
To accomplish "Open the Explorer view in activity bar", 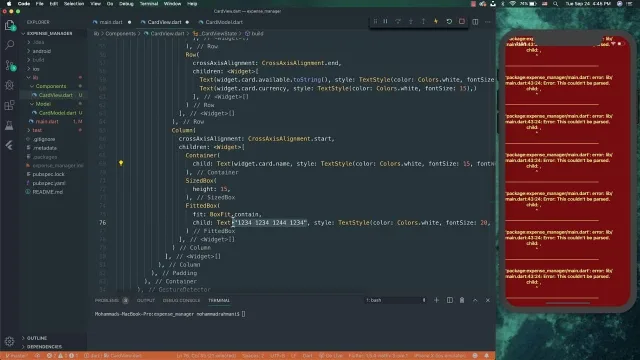I will click(x=9, y=25).
